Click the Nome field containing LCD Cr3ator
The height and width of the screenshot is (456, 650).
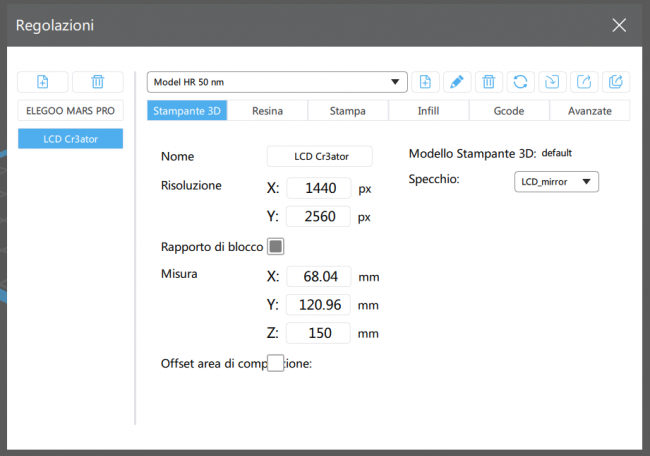(x=319, y=157)
